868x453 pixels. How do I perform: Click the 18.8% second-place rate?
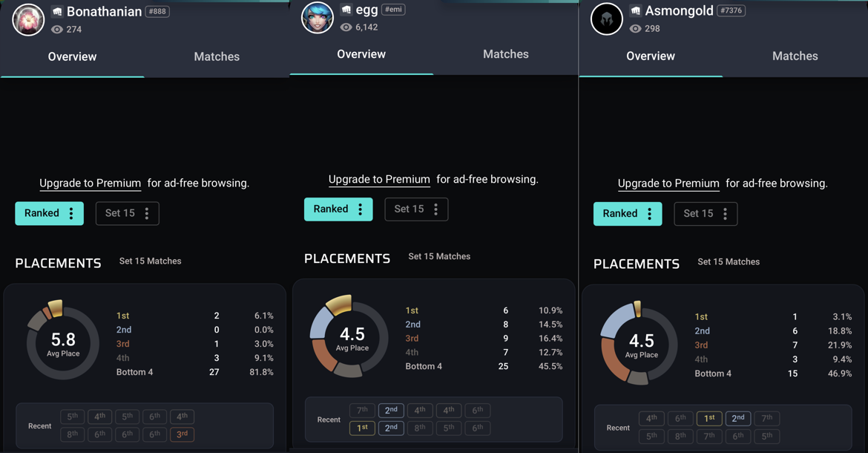point(840,330)
